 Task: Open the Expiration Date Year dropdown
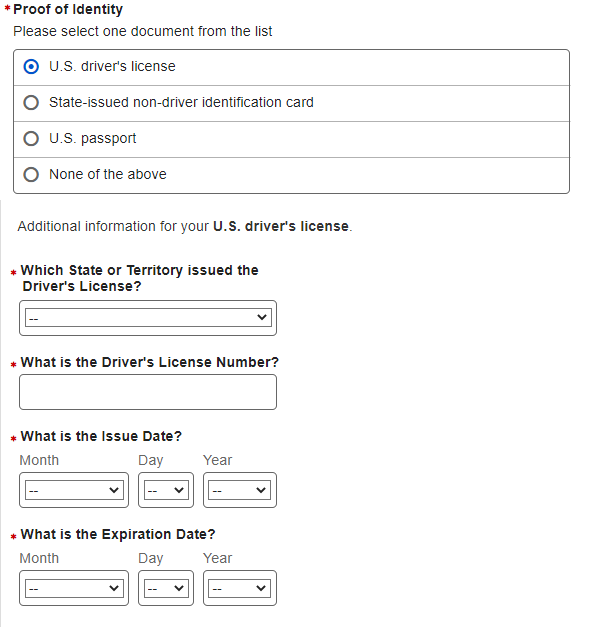point(240,589)
